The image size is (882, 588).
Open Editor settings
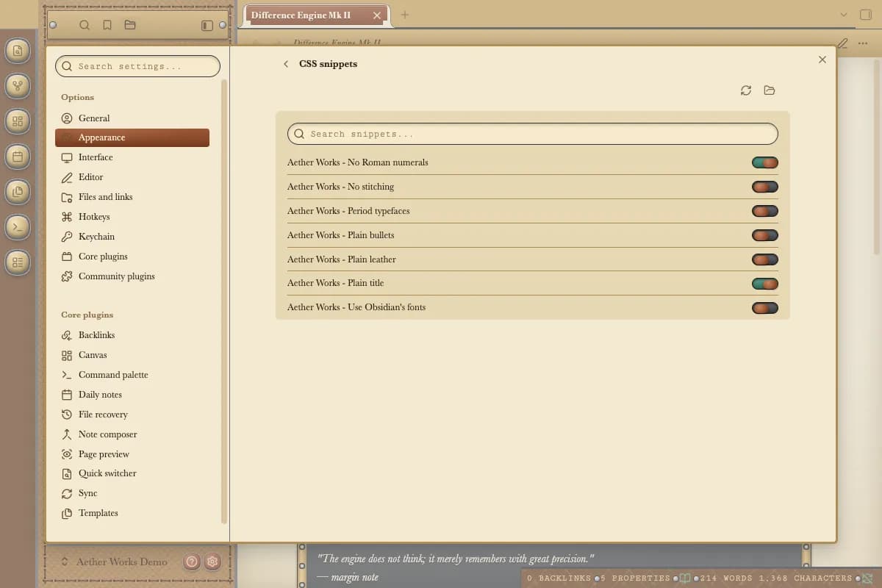tap(132, 177)
